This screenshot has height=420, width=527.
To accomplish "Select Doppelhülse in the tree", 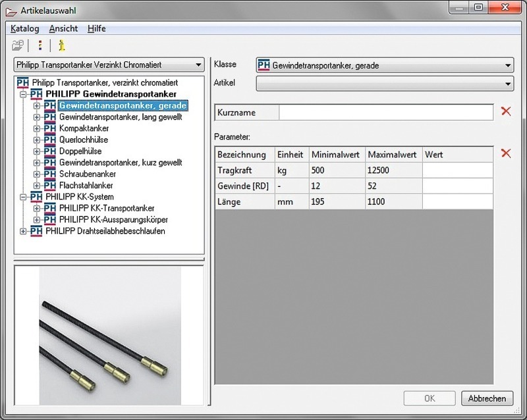I will pyautogui.click(x=80, y=151).
